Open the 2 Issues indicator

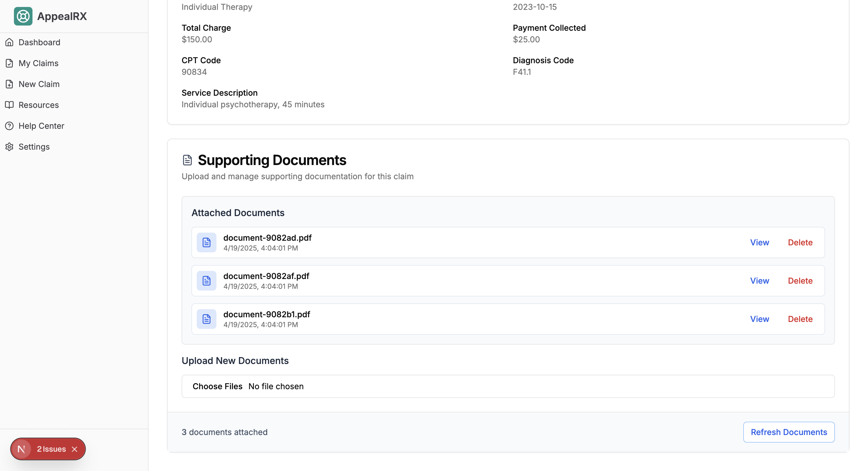(x=51, y=449)
